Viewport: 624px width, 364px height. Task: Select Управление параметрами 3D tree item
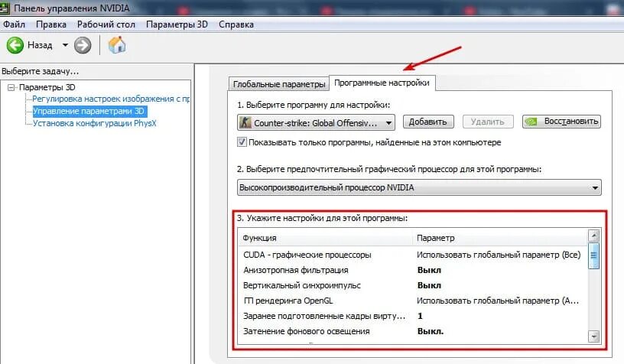89,111
